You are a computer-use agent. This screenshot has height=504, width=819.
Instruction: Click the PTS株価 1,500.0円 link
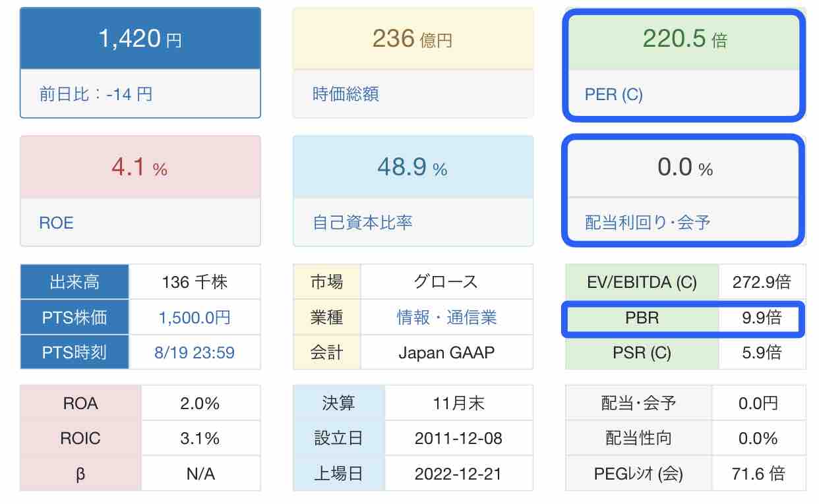[195, 318]
